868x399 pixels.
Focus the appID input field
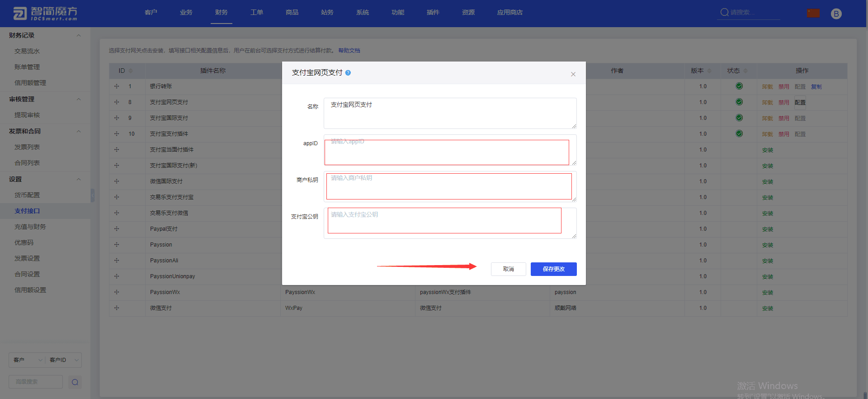(450, 150)
